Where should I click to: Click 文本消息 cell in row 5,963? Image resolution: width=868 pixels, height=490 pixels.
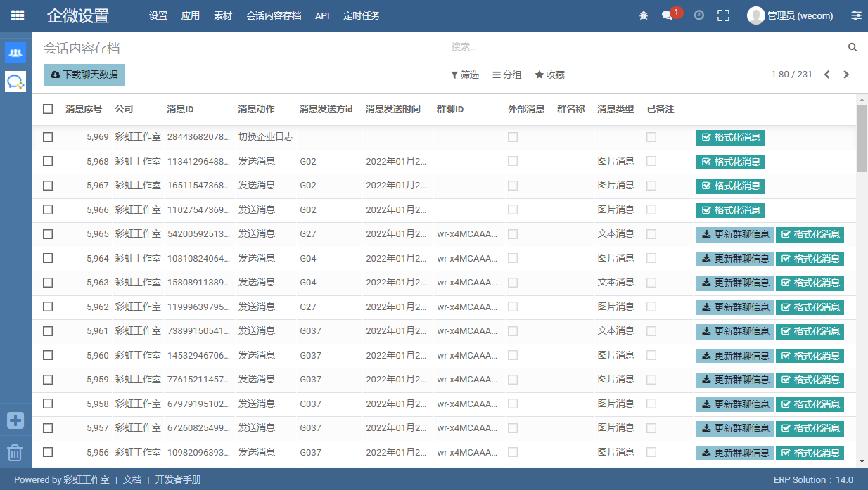tap(616, 283)
